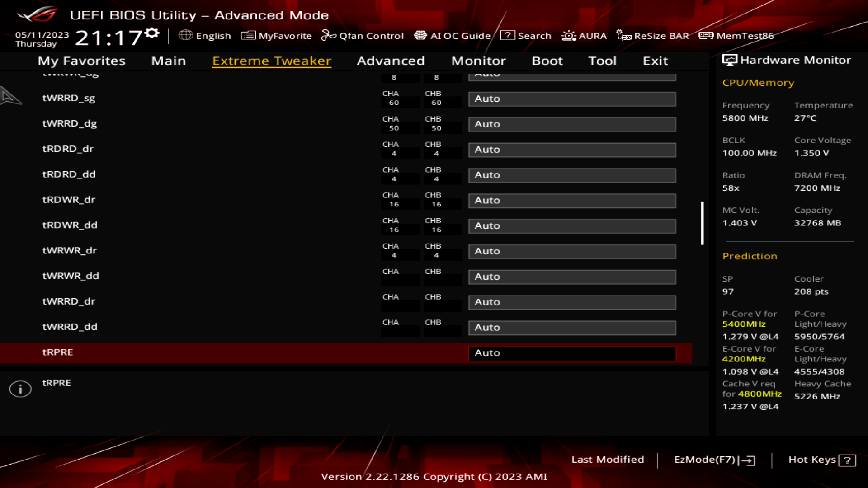Set tRPRE dropdown to Auto
The image size is (868, 488).
click(572, 352)
